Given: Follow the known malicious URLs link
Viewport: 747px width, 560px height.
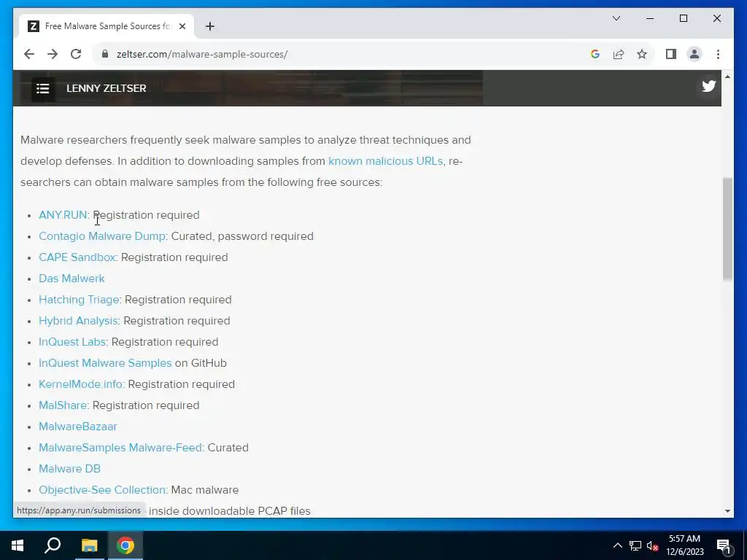Looking at the screenshot, I should coord(385,161).
